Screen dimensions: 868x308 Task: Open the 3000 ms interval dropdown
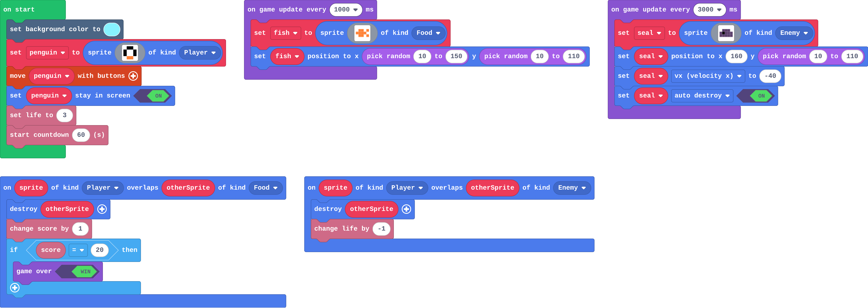click(x=709, y=10)
